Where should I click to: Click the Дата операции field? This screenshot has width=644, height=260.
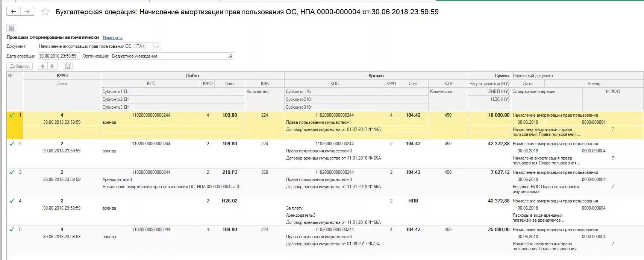point(59,56)
